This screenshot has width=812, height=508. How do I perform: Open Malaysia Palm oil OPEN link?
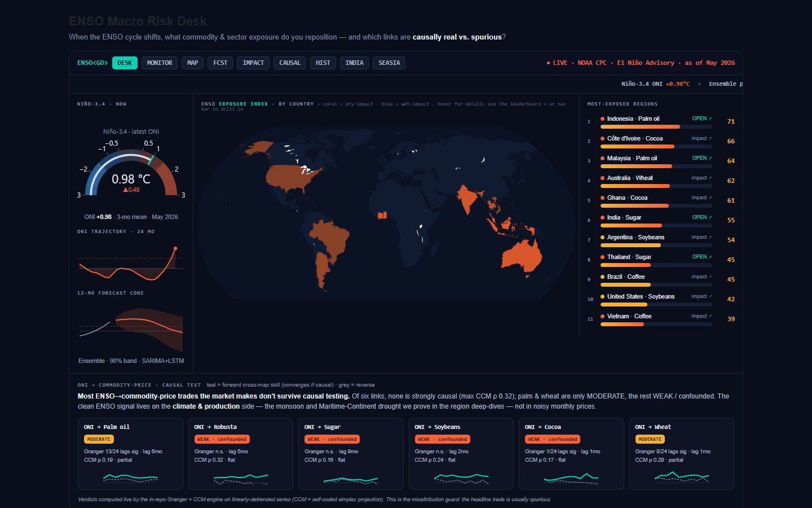click(x=702, y=158)
